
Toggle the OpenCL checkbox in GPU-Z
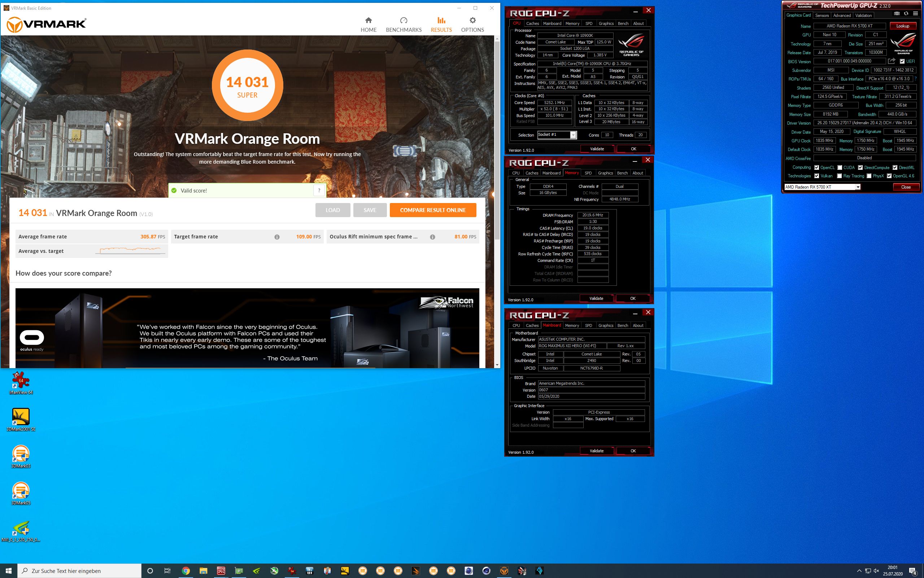pos(816,167)
